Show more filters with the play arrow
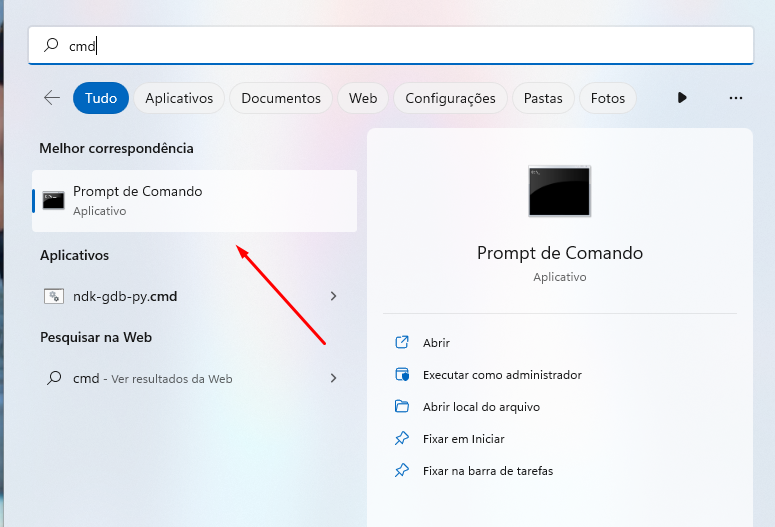The image size is (775, 527). tap(682, 98)
